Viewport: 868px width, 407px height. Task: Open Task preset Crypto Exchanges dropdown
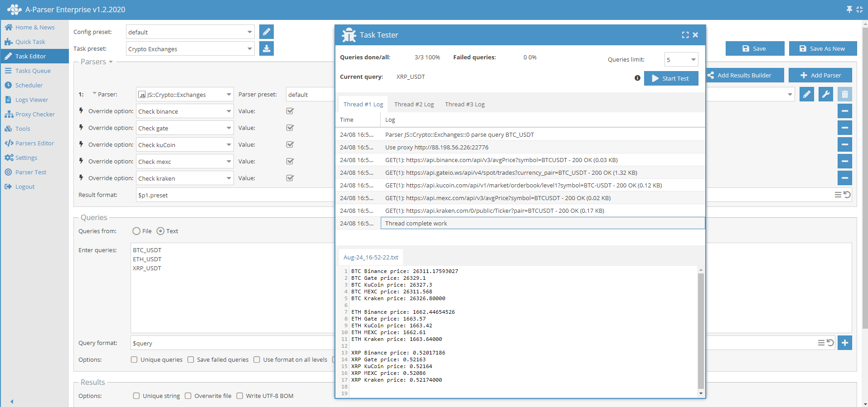tap(190, 48)
